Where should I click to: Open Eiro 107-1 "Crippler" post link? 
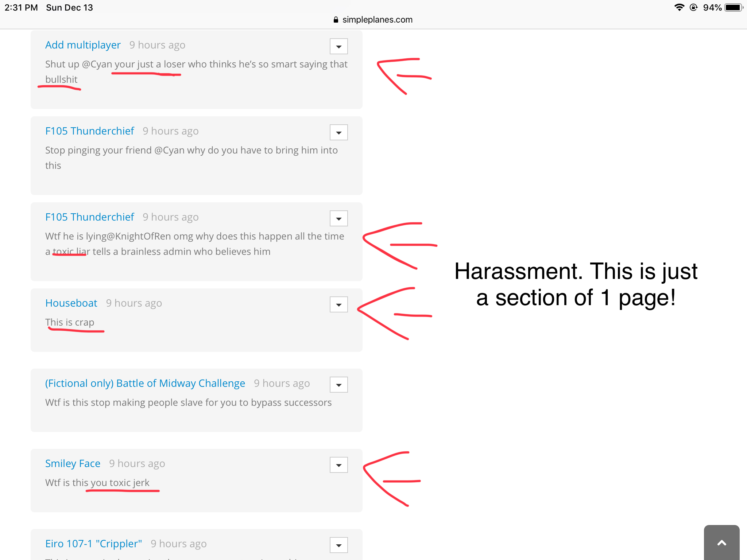pos(93,544)
